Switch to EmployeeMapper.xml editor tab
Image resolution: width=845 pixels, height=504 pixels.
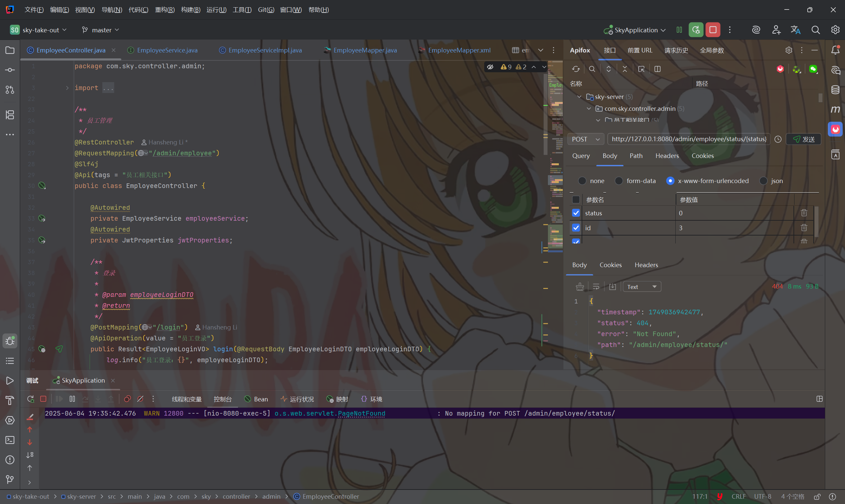[459, 50]
